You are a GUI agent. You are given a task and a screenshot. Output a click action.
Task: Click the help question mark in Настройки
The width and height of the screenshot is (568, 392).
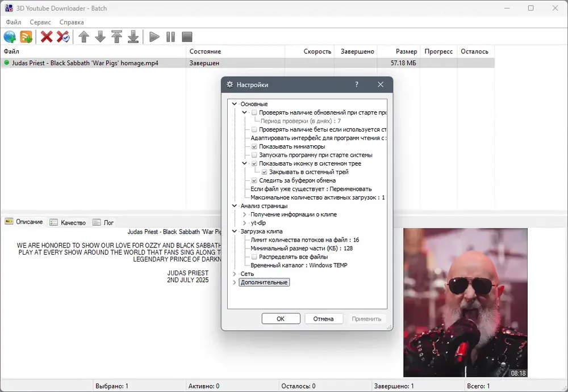tap(357, 85)
